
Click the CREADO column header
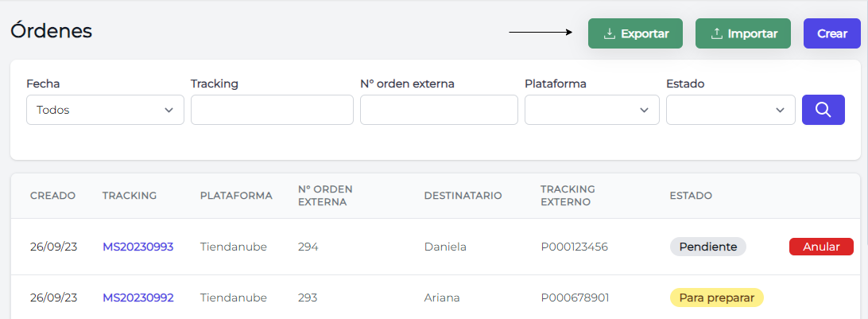click(52, 196)
